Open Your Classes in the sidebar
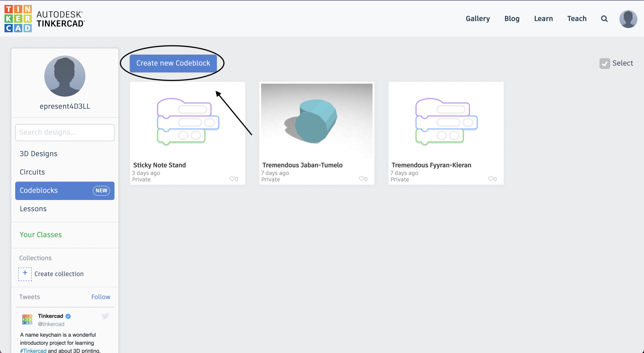Screen dimensions: 644x353 click(x=41, y=235)
